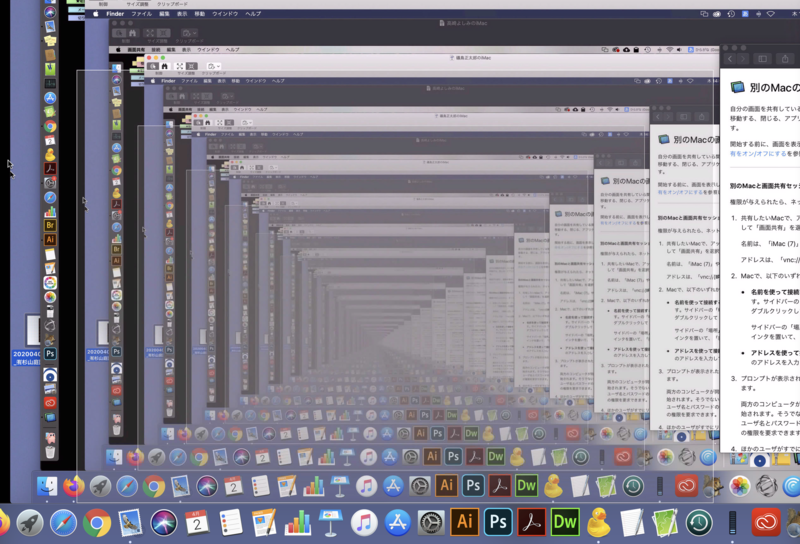Open Finder in the second-largest dock row
This screenshot has height=544, width=800.
tap(47, 486)
